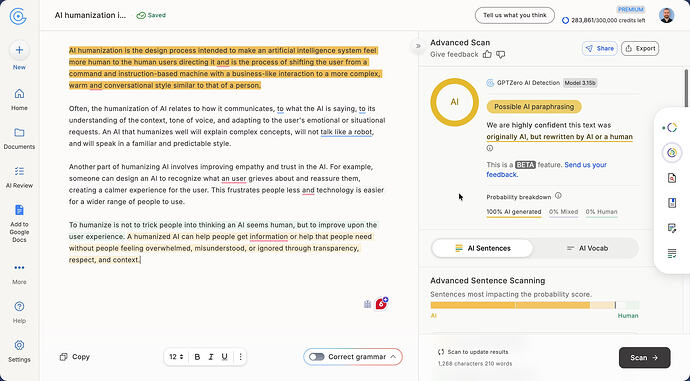
Task: Toggle the Correct grammar switch
Action: pos(316,357)
